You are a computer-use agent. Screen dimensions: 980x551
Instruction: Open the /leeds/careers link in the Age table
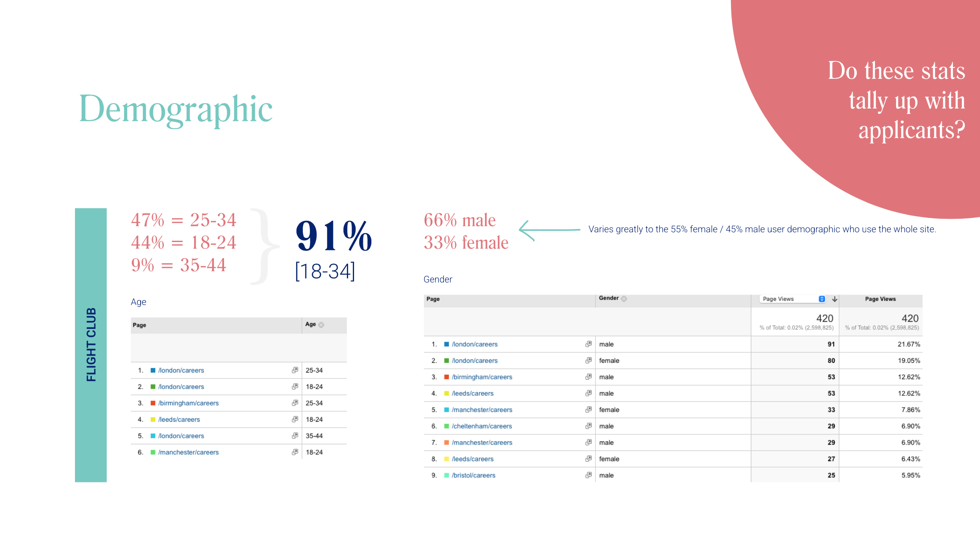click(x=179, y=420)
